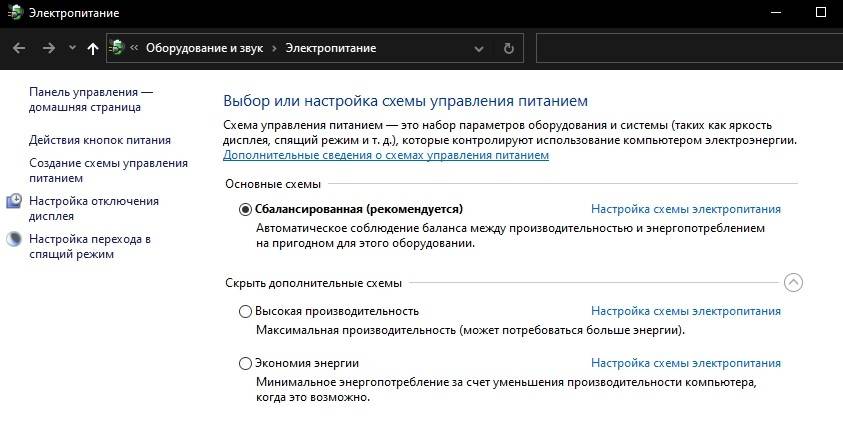This screenshot has width=843, height=441.
Task: Click the moon icon for спящий режим
Action: (15, 239)
